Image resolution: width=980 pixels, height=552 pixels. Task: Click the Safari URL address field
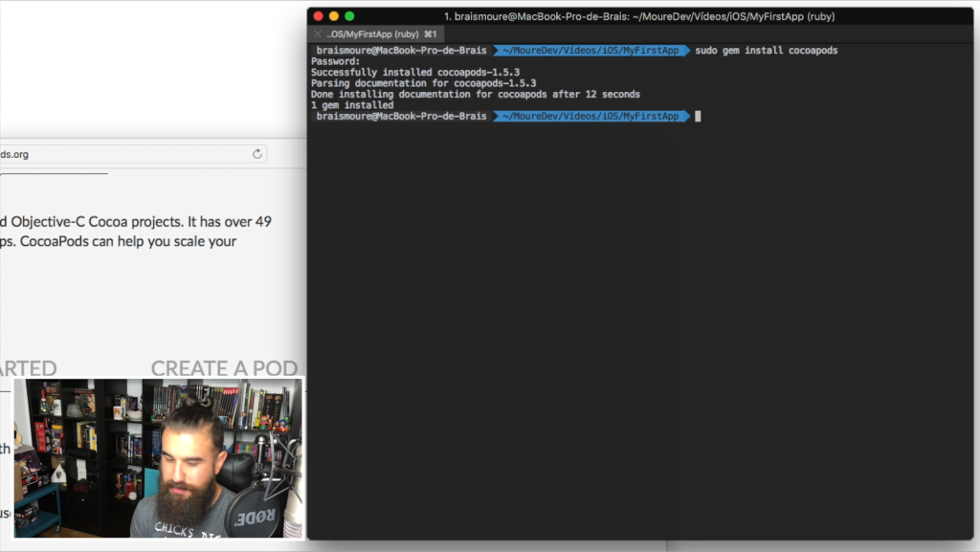tap(124, 154)
